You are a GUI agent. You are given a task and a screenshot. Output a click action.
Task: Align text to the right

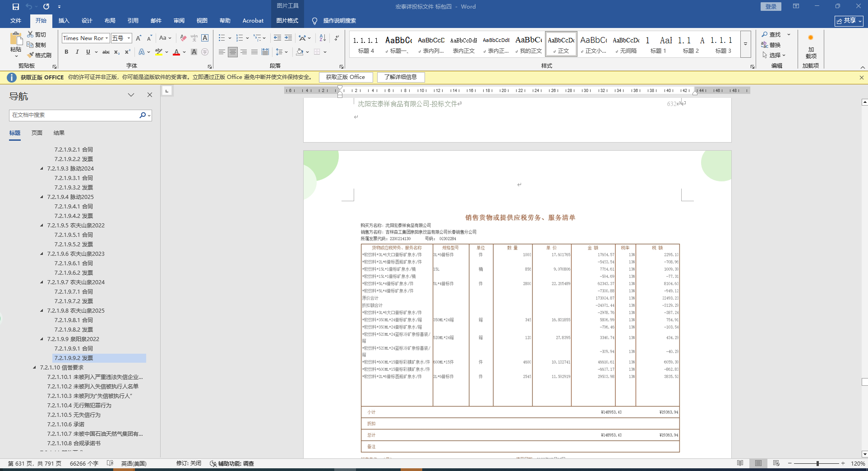tap(244, 52)
